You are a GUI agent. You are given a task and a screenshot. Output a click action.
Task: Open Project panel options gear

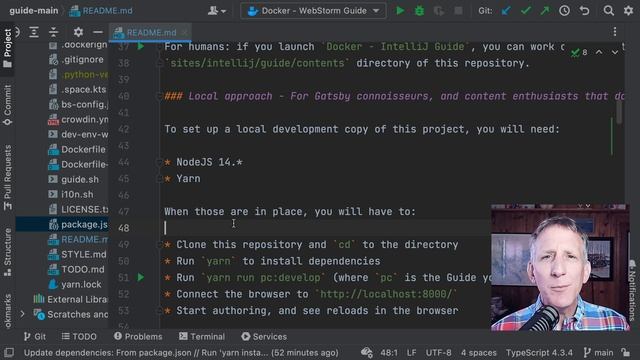click(x=78, y=32)
